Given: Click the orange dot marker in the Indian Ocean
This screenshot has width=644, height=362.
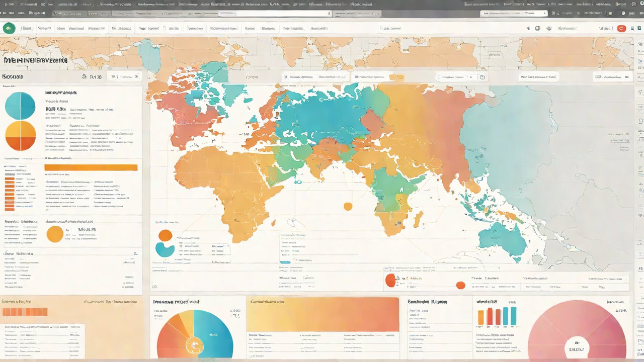Looking at the screenshot, I should (x=348, y=206).
